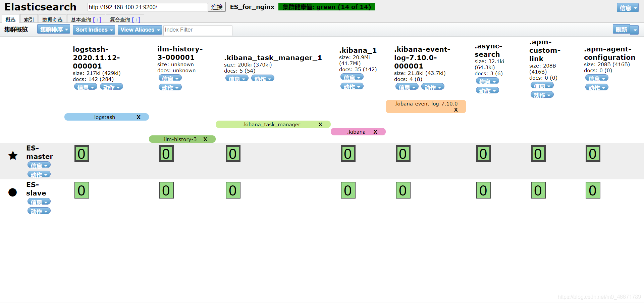Select ES-master shard 0 of .apm-custom-link
644x303 pixels.
pyautogui.click(x=538, y=154)
